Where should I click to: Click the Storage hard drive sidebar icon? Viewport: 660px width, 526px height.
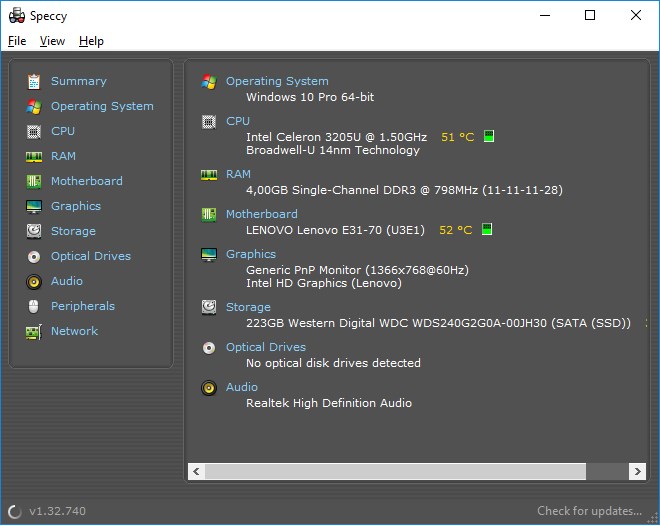pos(34,231)
